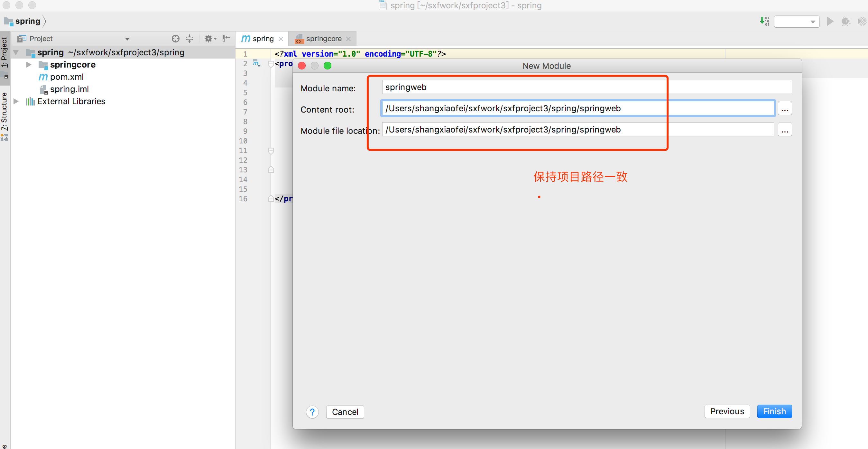Open the Structure side tab
This screenshot has height=449, width=868.
5,112
